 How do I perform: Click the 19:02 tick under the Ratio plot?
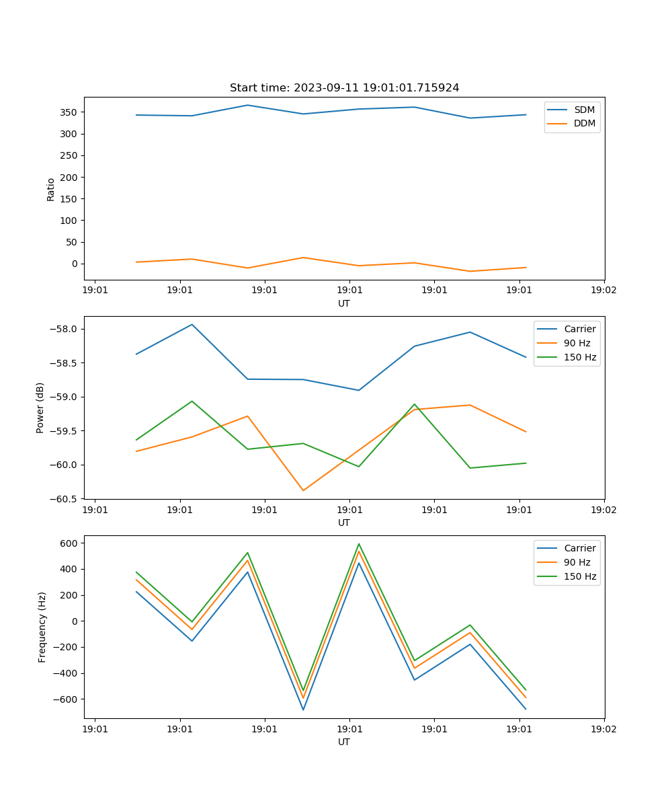click(603, 291)
